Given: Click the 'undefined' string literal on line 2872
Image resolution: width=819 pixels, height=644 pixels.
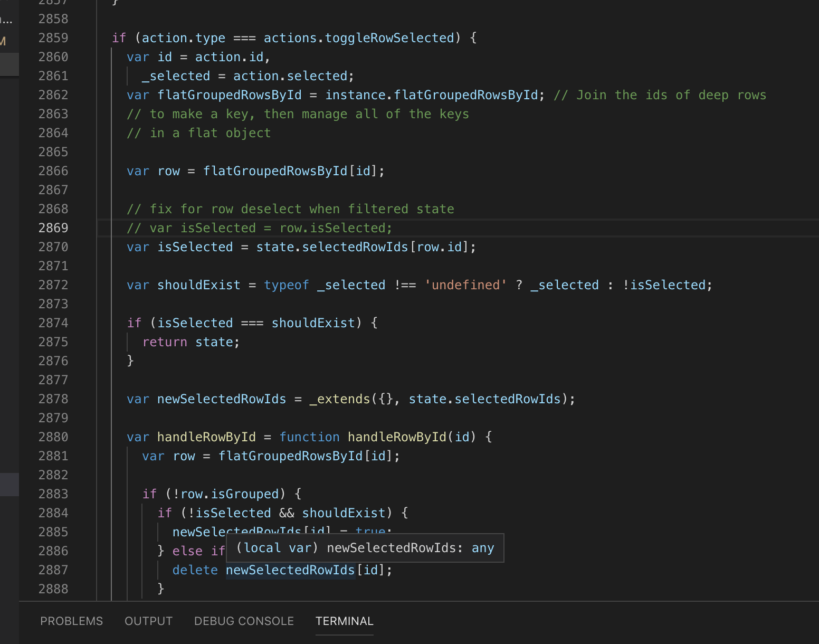Looking at the screenshot, I should [x=465, y=285].
